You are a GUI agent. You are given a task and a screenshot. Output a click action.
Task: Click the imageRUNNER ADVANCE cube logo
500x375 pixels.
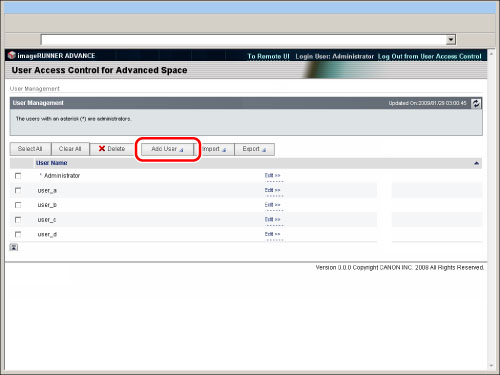tap(12, 55)
